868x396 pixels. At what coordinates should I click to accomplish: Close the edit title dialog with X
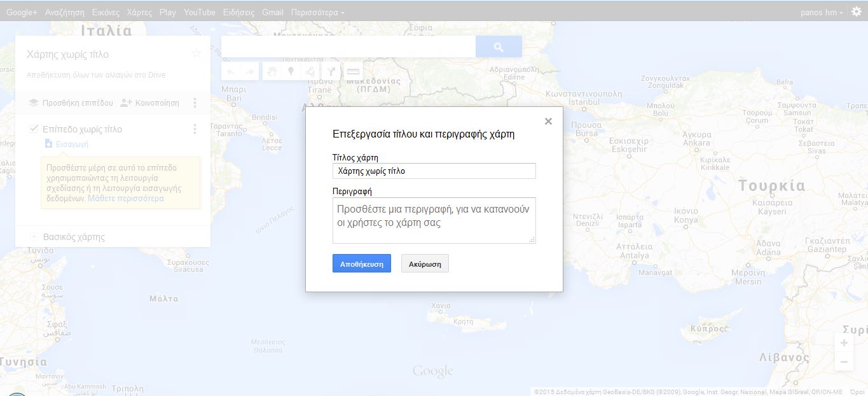coord(548,122)
